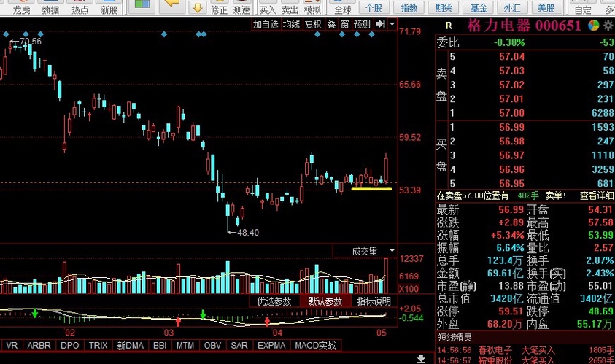
Task: Open the 模拟 simulated trading item
Action: pyautogui.click(x=312, y=9)
